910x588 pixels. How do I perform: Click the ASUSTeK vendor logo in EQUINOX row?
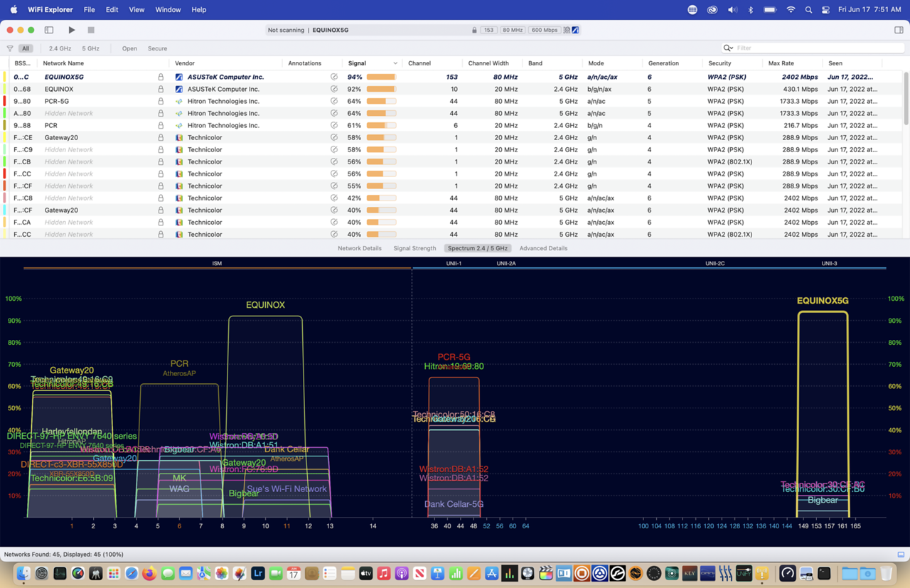(x=179, y=89)
